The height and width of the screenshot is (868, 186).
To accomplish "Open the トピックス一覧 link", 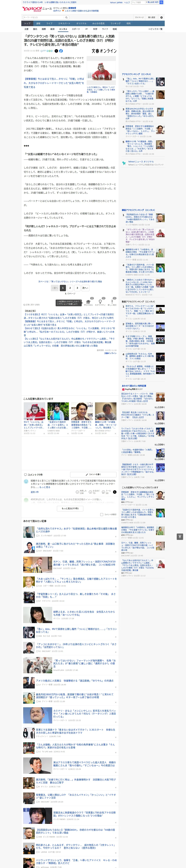I will pyautogui.click(x=155, y=29).
